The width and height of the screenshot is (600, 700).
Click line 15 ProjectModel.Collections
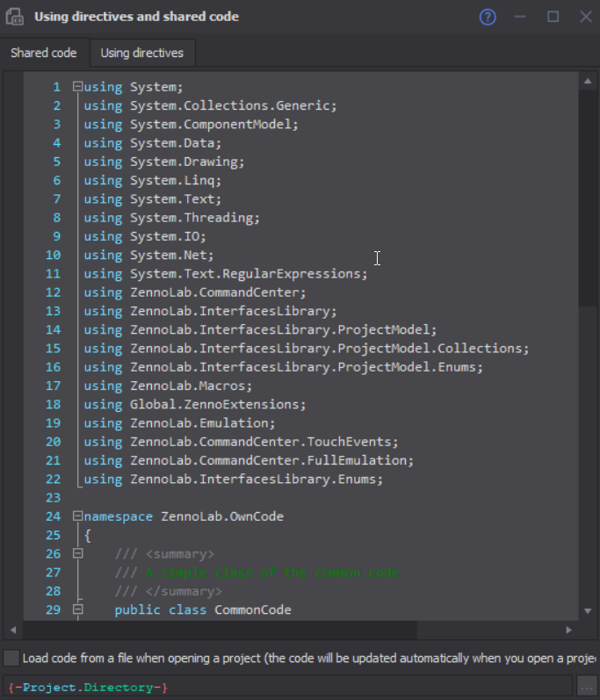[x=433, y=348]
